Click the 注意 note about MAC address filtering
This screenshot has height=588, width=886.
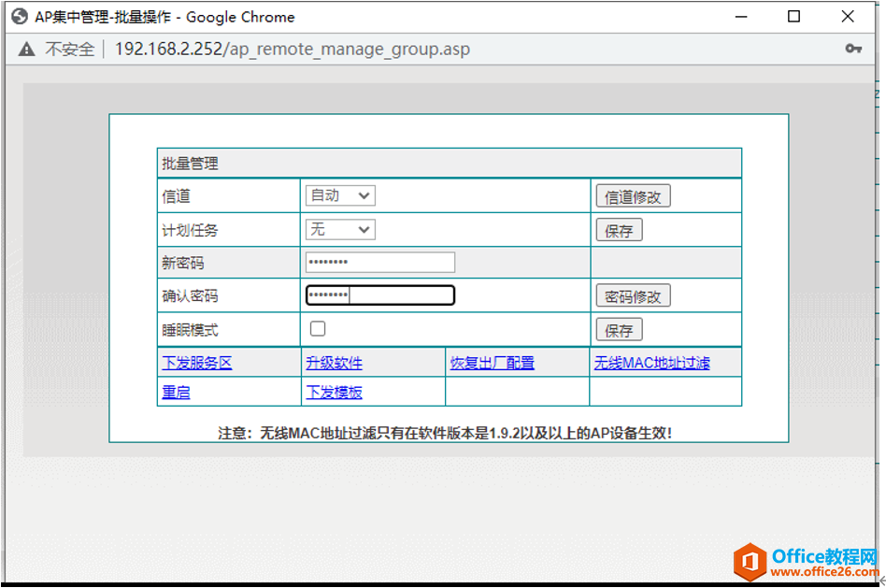click(445, 433)
